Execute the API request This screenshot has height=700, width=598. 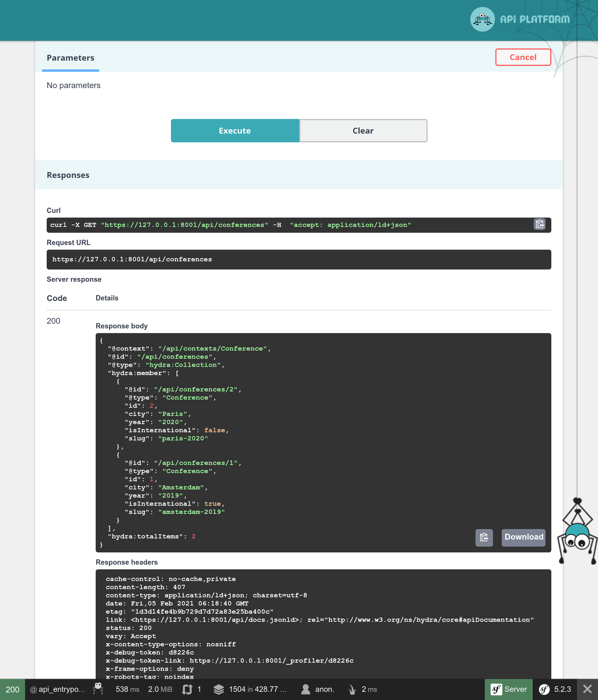tap(235, 131)
